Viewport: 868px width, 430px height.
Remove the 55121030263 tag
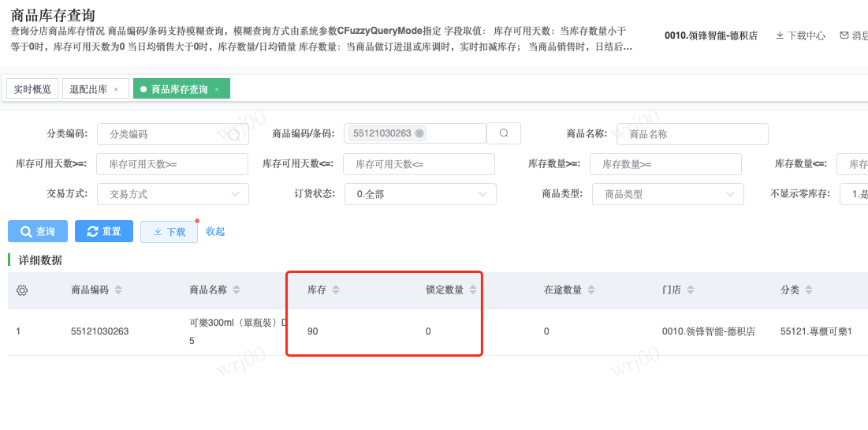[x=419, y=133]
